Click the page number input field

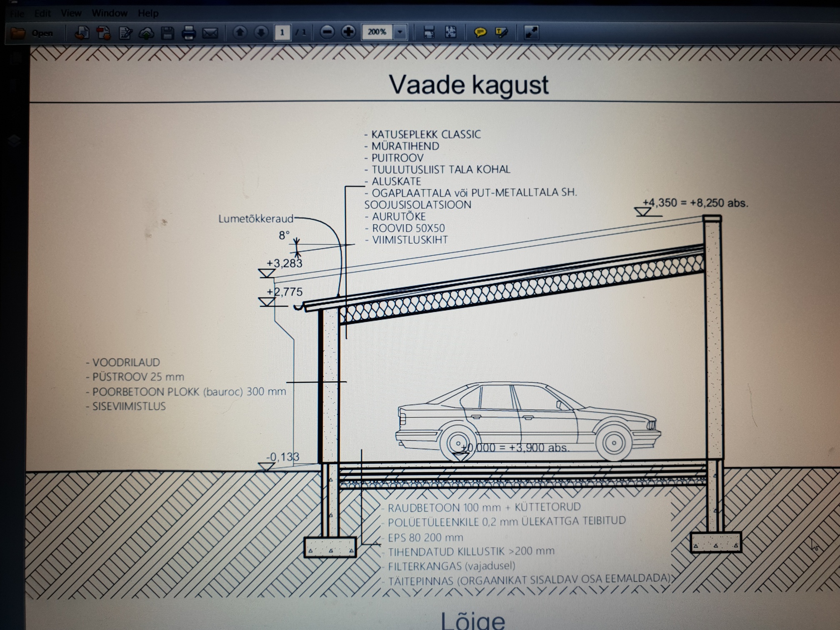[282, 32]
